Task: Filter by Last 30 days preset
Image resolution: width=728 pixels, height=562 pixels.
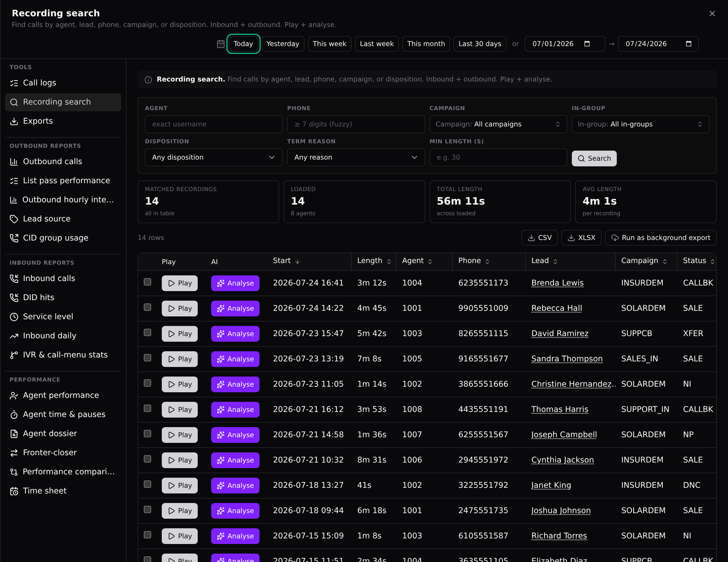Action: point(480,44)
